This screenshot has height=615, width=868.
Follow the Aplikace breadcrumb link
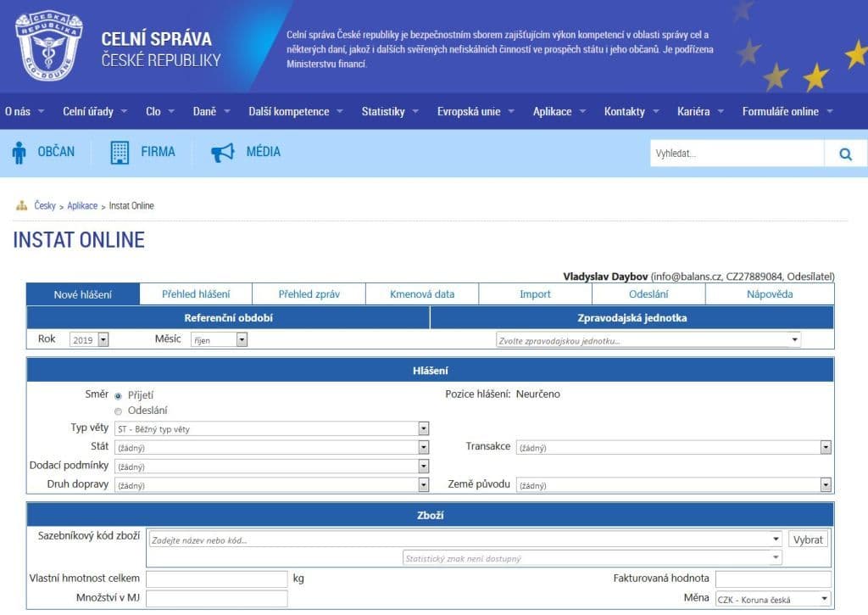point(82,206)
